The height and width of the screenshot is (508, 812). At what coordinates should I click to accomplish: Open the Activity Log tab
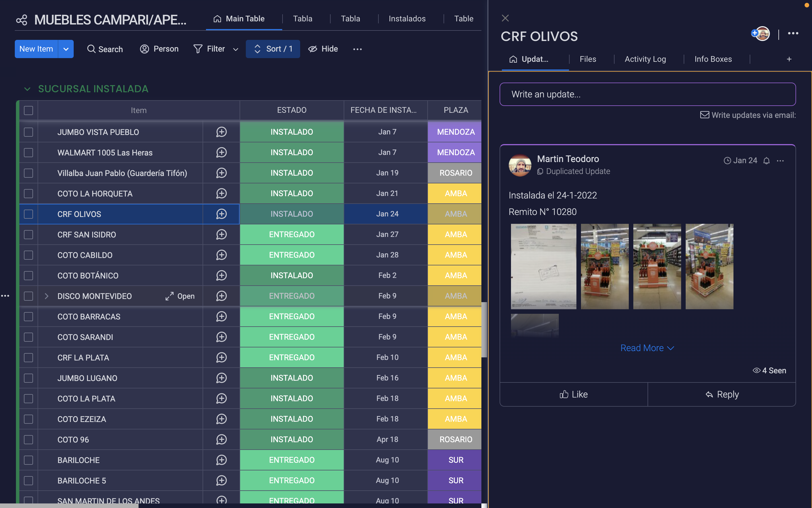pyautogui.click(x=645, y=59)
